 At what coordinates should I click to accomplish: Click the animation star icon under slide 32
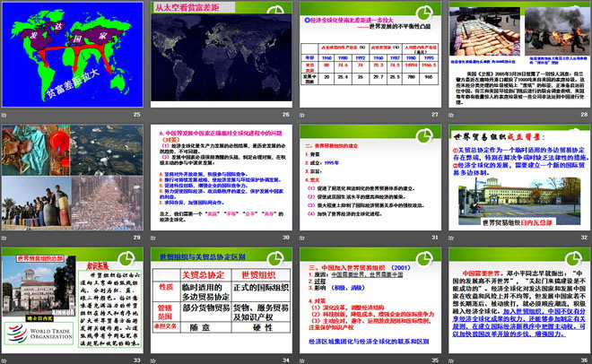(451, 238)
